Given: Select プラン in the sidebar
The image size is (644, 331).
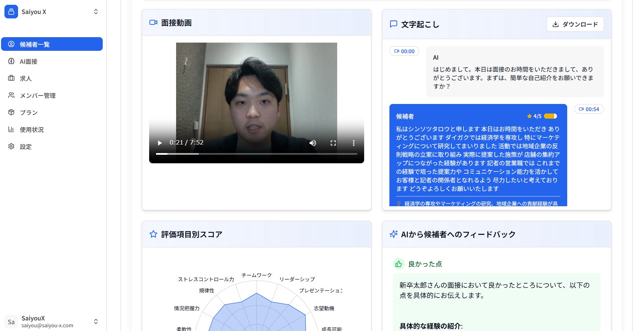Looking at the screenshot, I should pyautogui.click(x=52, y=112).
